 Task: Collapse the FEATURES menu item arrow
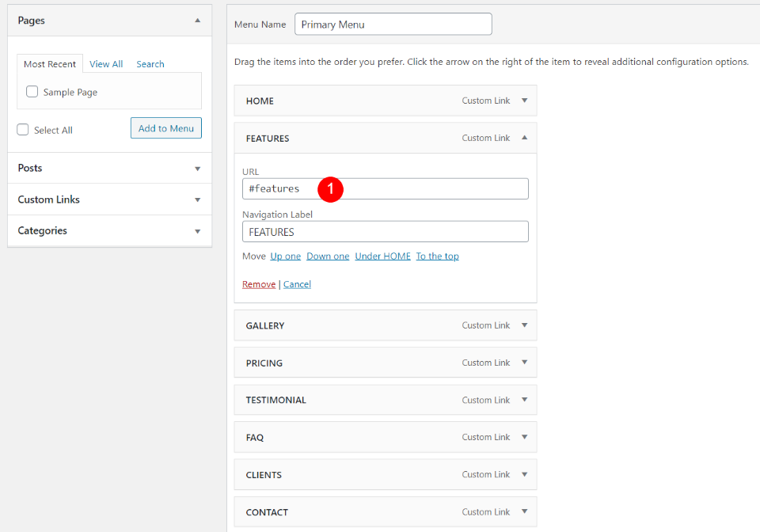tap(524, 138)
